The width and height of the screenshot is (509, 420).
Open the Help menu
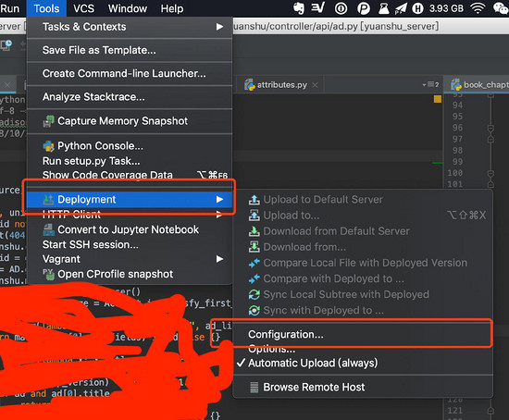(172, 8)
